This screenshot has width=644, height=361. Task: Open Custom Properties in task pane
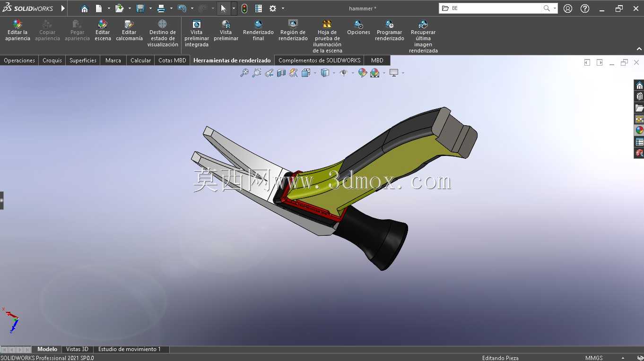point(639,142)
